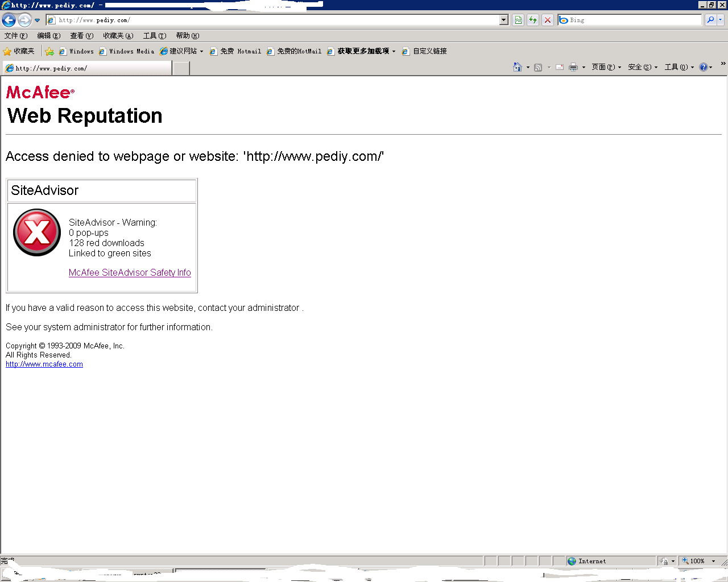Click the 'Access denied to webpage or website' message
This screenshot has width=728, height=582.
tap(195, 156)
